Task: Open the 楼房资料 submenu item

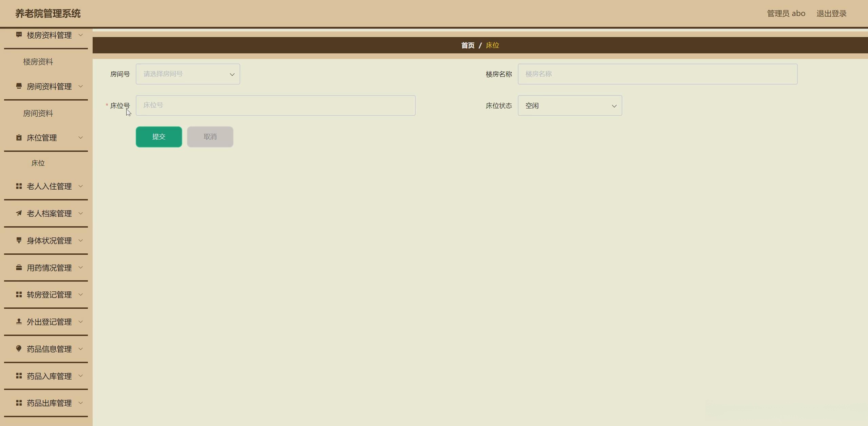Action: 38,62
